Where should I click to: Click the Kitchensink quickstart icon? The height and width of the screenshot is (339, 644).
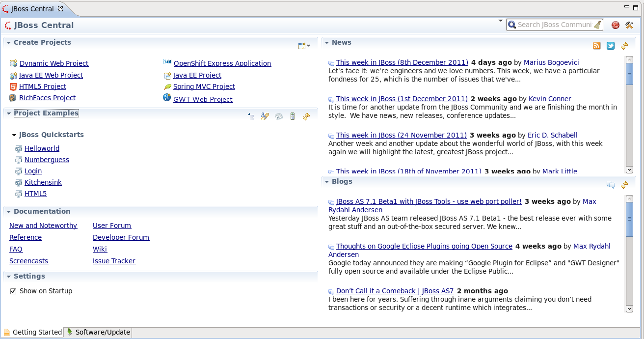point(19,182)
